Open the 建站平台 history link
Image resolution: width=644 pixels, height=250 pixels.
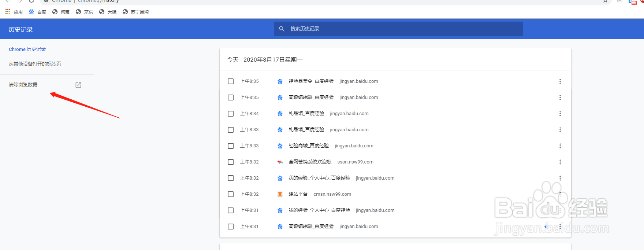point(298,194)
